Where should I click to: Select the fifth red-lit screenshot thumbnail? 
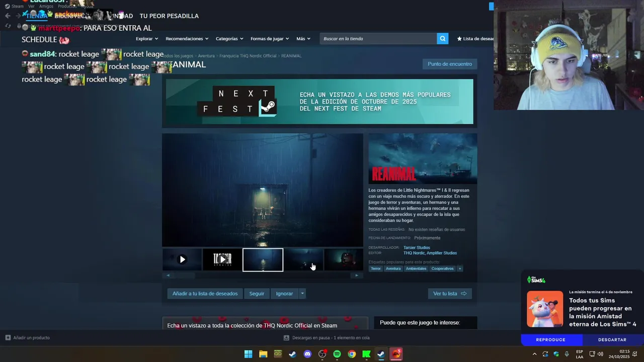pyautogui.click(x=343, y=259)
